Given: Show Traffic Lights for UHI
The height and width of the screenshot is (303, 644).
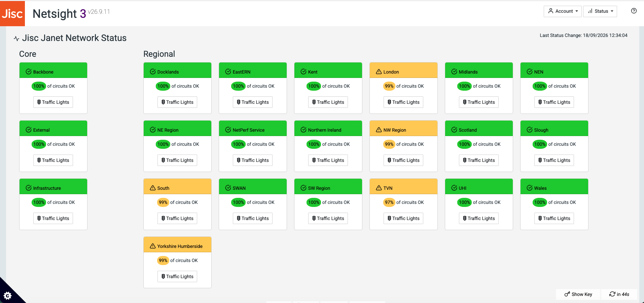Looking at the screenshot, I should click(479, 218).
